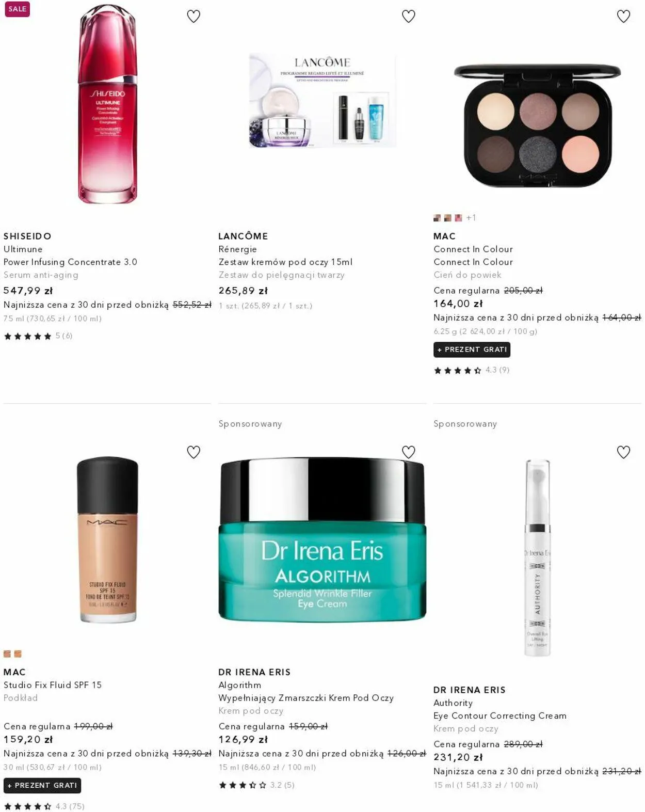The width and height of the screenshot is (645, 812).
Task: Wishlist the Dr Irena Eris Authority cream
Action: coord(624,452)
